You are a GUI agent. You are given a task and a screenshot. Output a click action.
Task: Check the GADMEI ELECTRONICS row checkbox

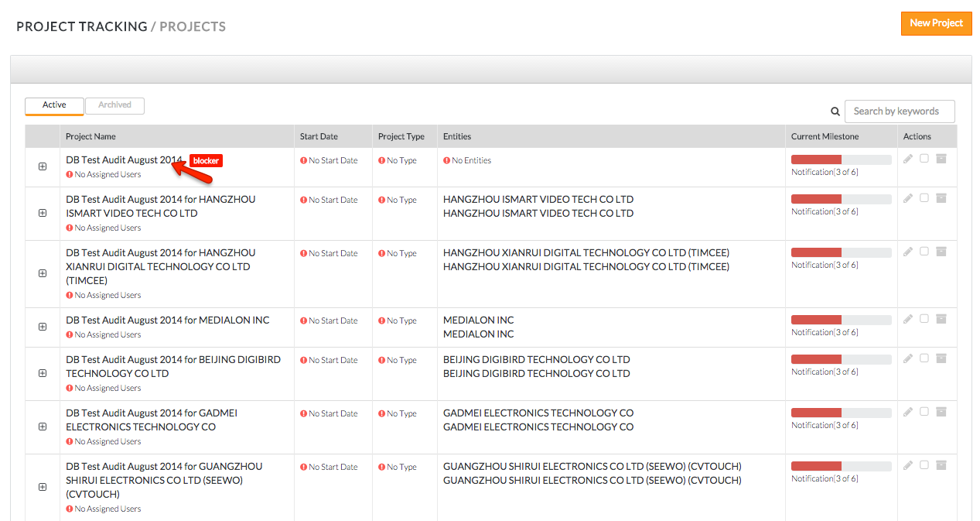(924, 412)
